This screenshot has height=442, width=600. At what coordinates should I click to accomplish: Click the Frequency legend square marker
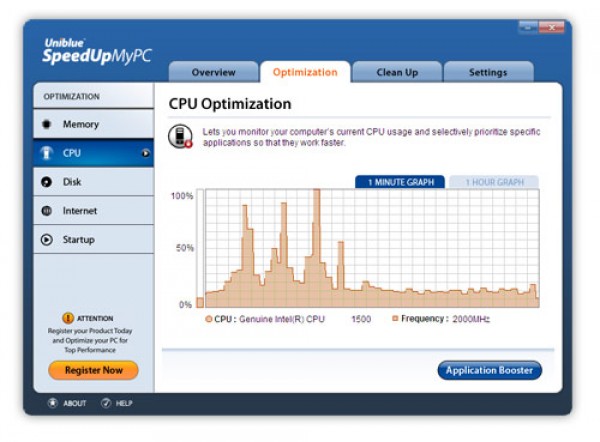(395, 318)
